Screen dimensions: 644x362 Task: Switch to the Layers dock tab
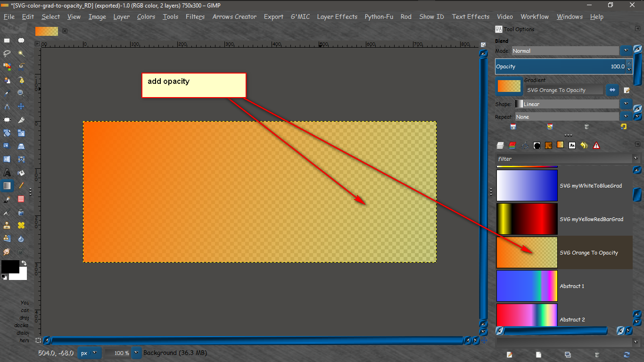click(501, 145)
